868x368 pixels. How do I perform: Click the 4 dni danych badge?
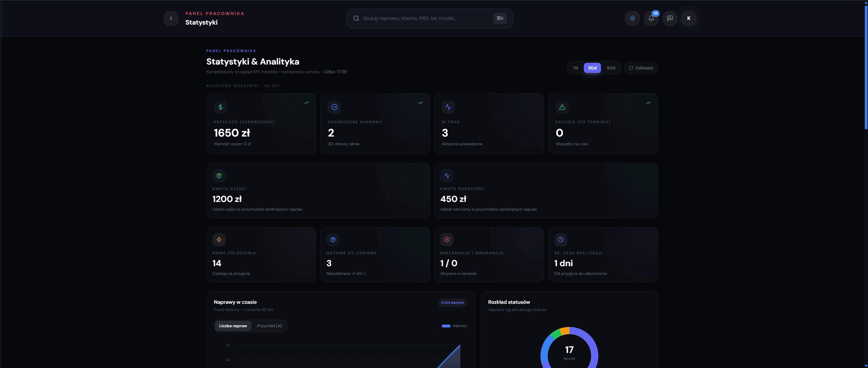pyautogui.click(x=453, y=303)
